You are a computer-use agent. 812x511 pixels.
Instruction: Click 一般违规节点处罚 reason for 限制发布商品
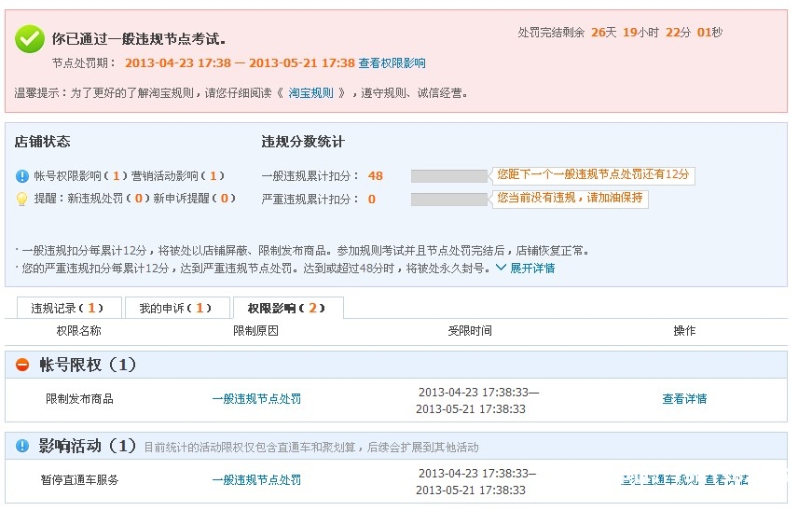coord(256,399)
